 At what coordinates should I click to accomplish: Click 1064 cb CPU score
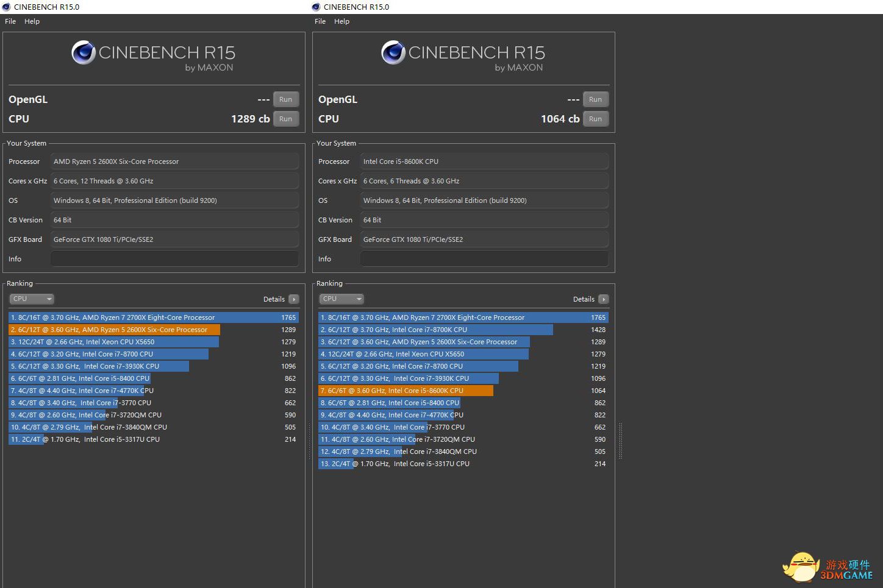560,119
